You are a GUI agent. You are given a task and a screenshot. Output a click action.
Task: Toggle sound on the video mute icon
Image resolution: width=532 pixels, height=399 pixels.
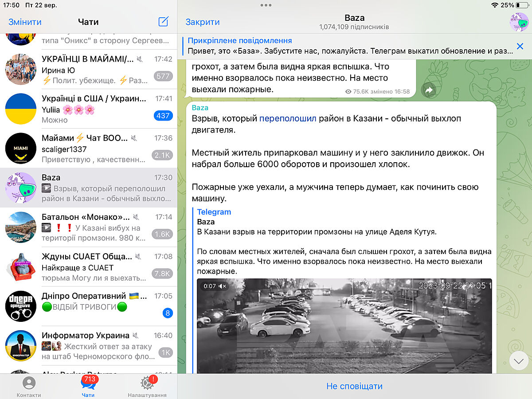[223, 286]
